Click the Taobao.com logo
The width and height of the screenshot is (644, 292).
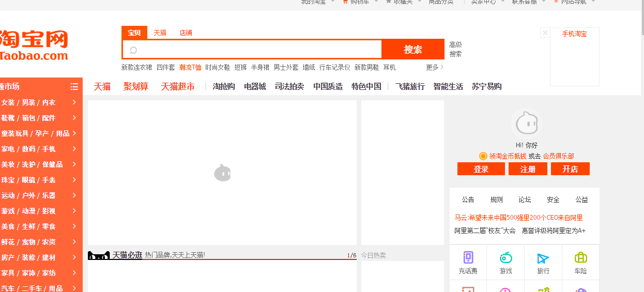click(34, 45)
